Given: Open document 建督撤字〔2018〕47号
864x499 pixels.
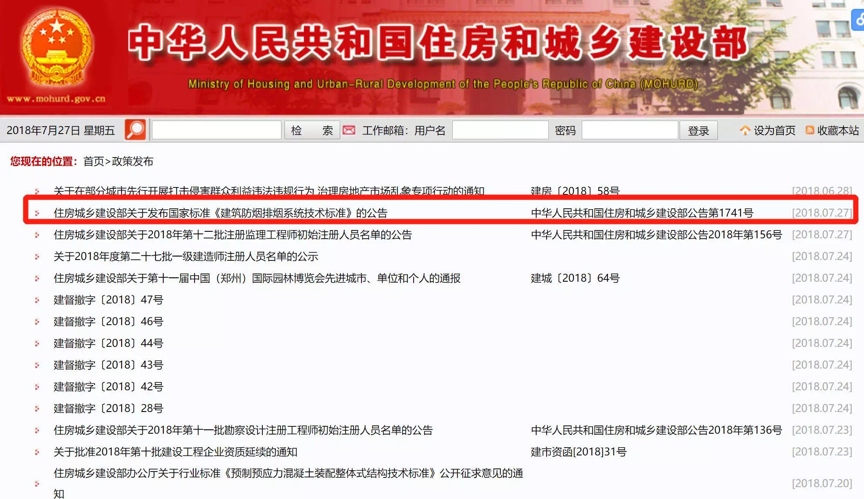Looking at the screenshot, I should [x=109, y=300].
